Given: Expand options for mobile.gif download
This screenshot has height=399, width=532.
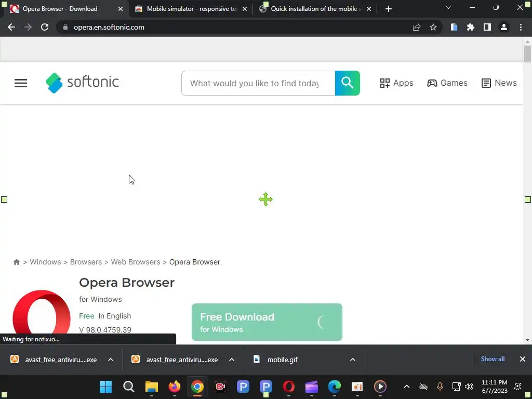Looking at the screenshot, I should 353,360.
